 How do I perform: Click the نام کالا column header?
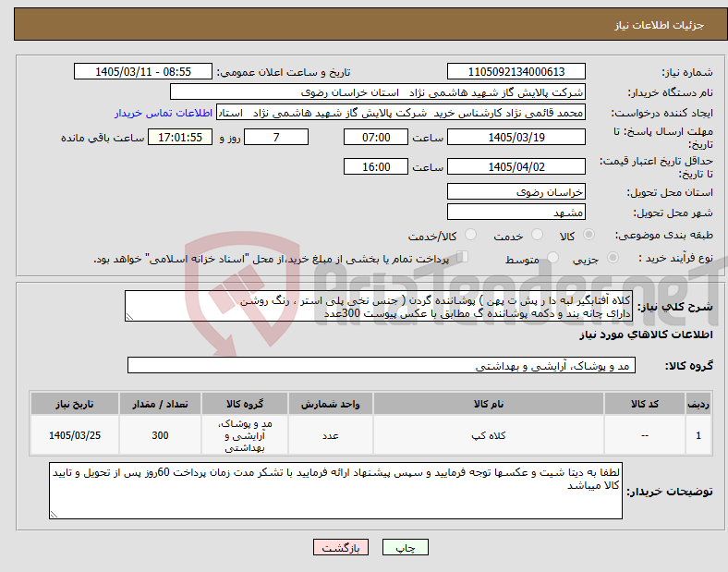pyautogui.click(x=489, y=404)
